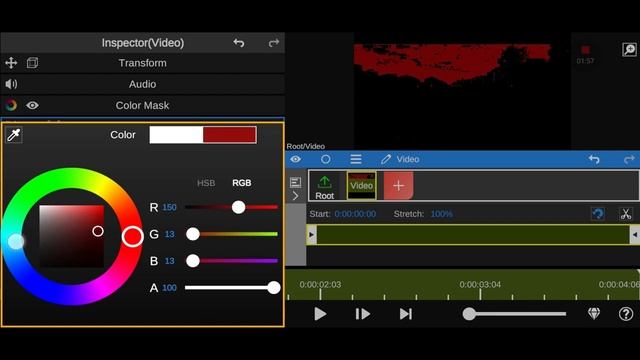Viewport: 640px width, 360px height.
Task: Redo in the Inspector header
Action: 274,43
